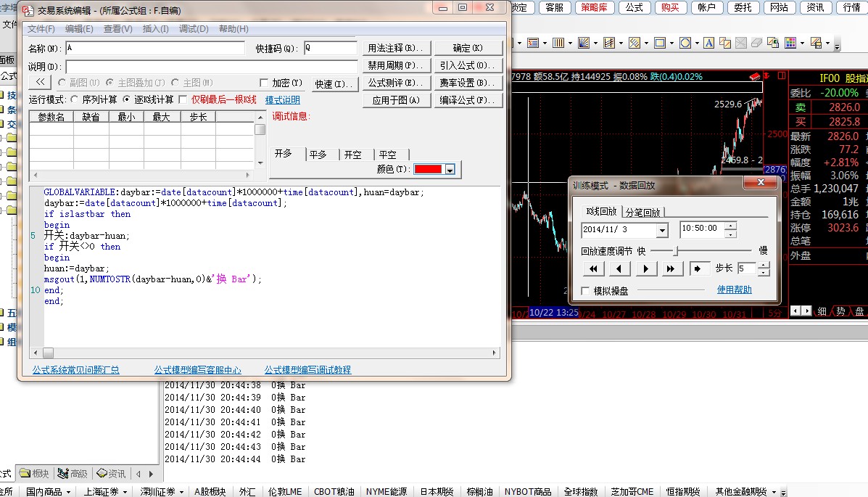
Task: Select the fan lines drawing tool
Action: [x=583, y=44]
